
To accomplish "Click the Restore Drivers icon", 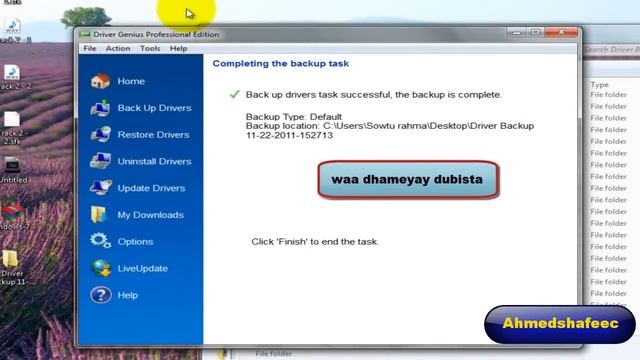I will coord(100,134).
